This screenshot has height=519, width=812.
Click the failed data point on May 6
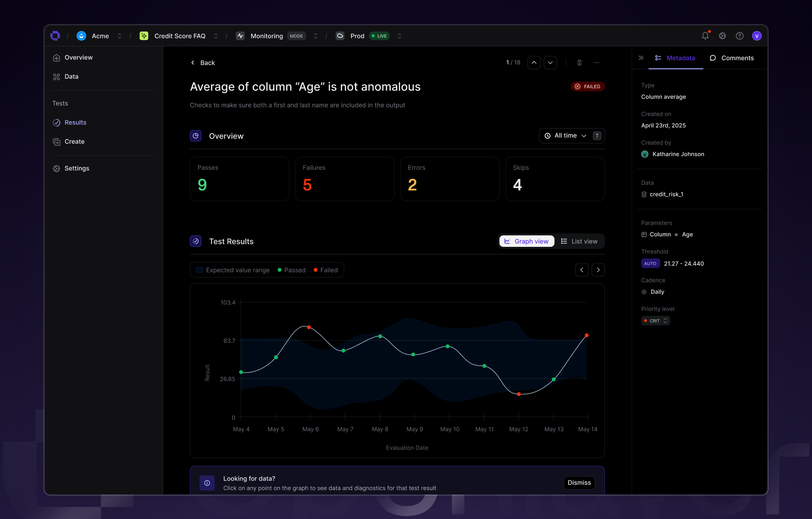309,327
